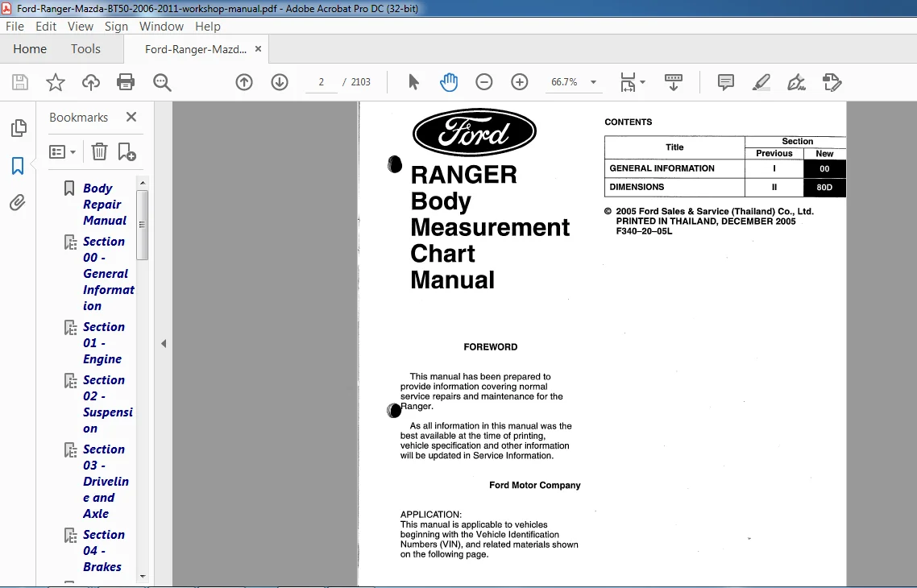
Task: Open Section 01 Engine bookmark
Action: point(103,343)
